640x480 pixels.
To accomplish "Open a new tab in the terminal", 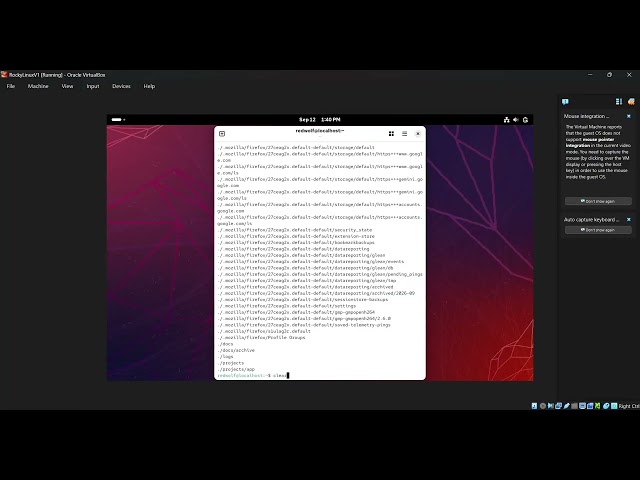I will (x=222, y=134).
